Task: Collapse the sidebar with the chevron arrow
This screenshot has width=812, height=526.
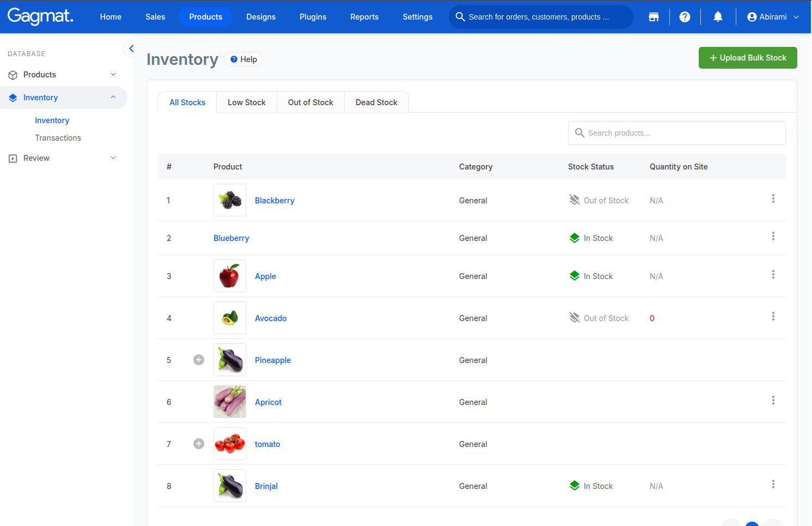Action: click(131, 49)
